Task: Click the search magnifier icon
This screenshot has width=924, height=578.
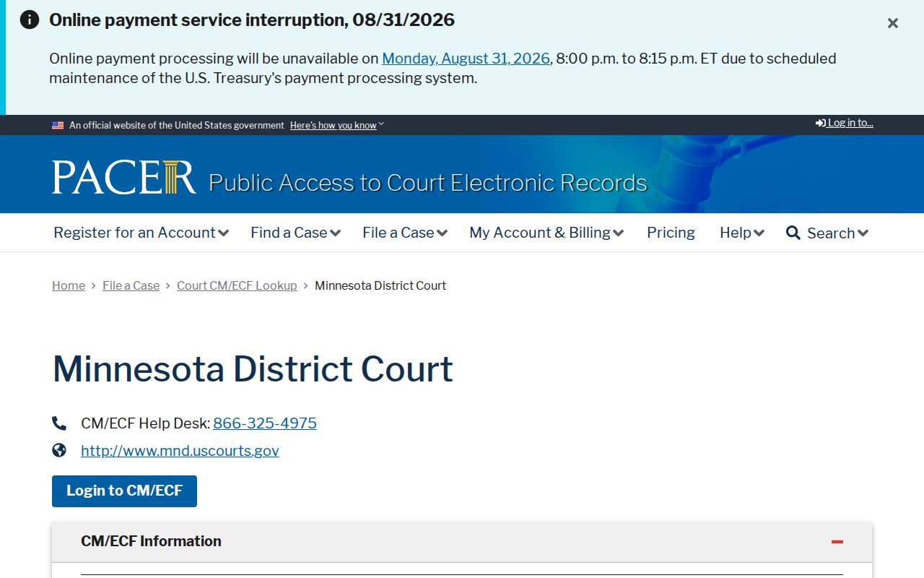Action: point(793,233)
